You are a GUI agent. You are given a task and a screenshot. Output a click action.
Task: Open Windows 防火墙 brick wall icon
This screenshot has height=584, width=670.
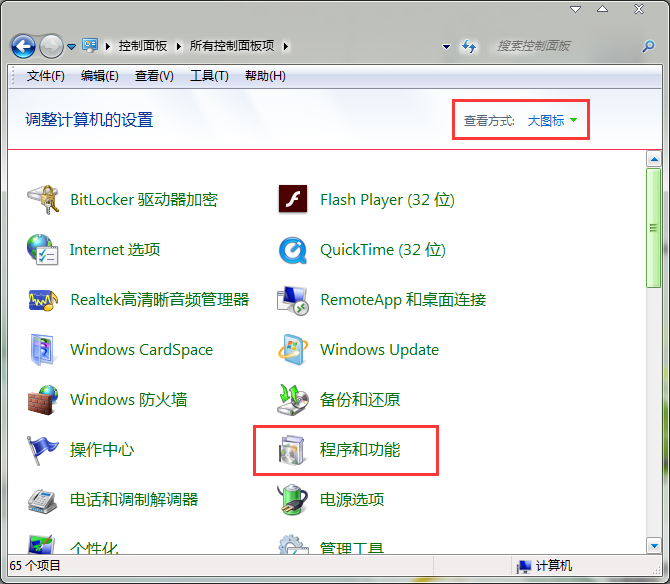[43, 400]
